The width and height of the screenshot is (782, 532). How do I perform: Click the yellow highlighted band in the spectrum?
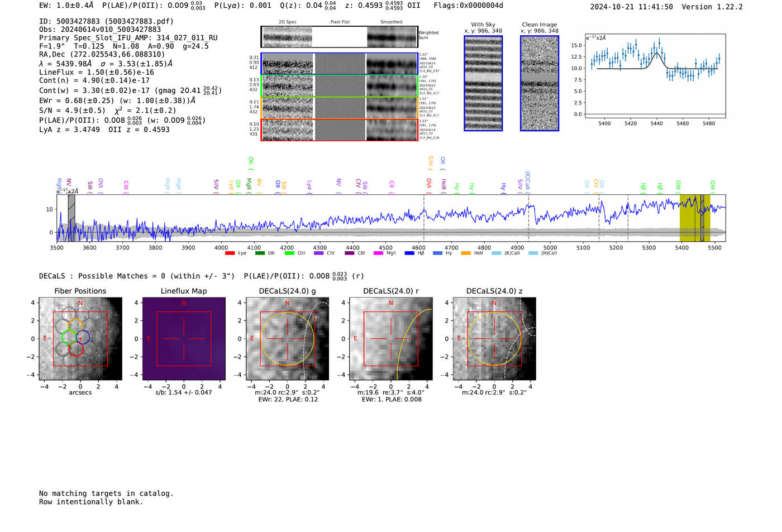click(x=695, y=218)
